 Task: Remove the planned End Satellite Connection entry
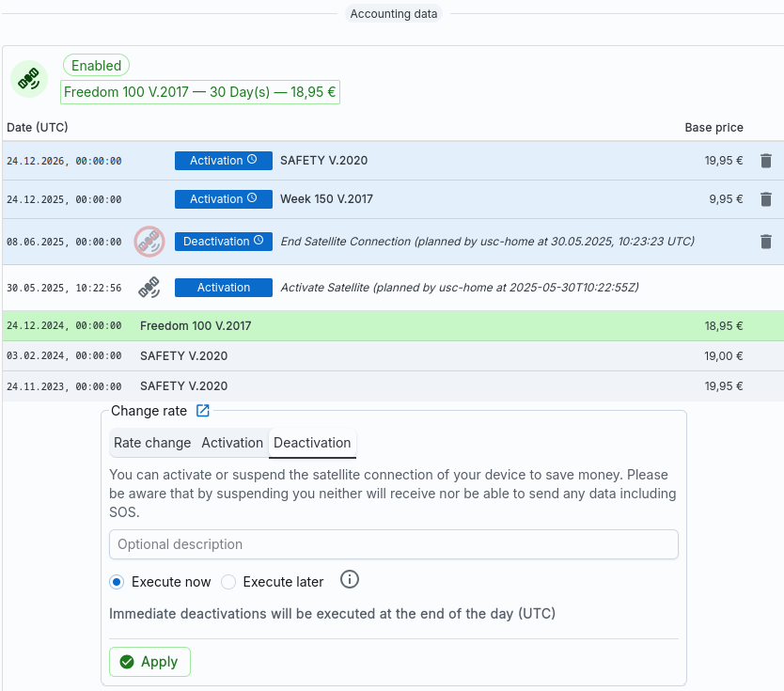(x=765, y=242)
